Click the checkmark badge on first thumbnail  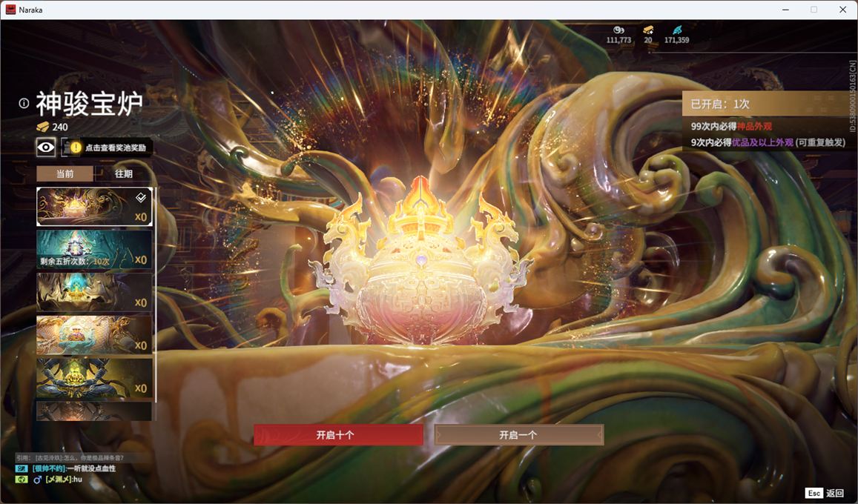(x=141, y=197)
